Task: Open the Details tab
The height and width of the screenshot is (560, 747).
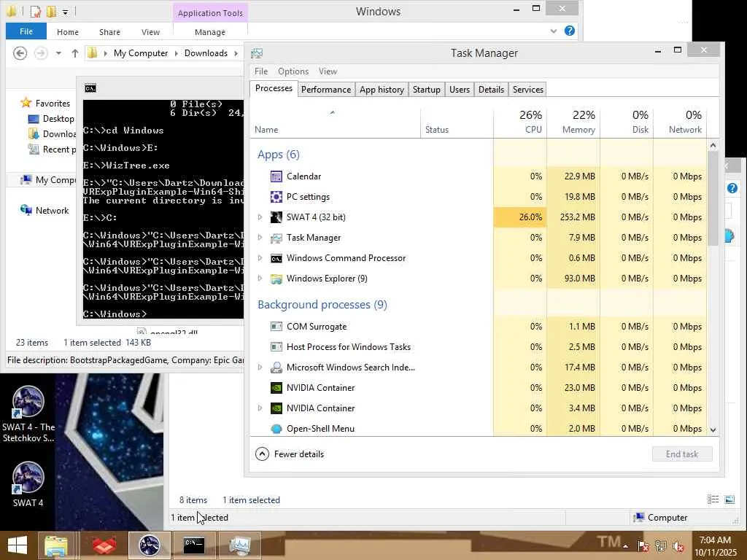Action: point(491,90)
